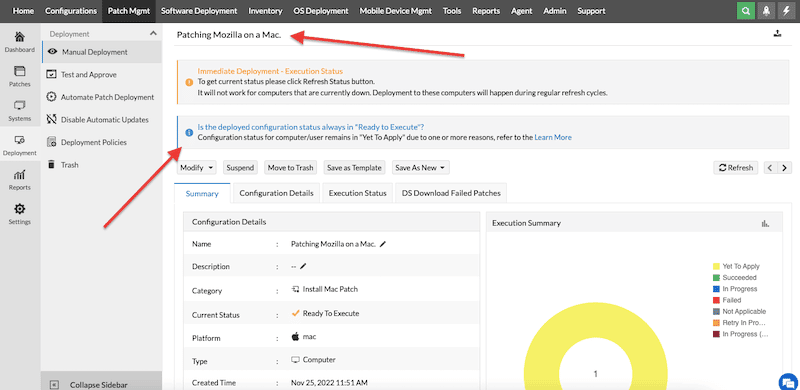Open the Save As New dropdown
The width and height of the screenshot is (800, 390).
click(420, 167)
